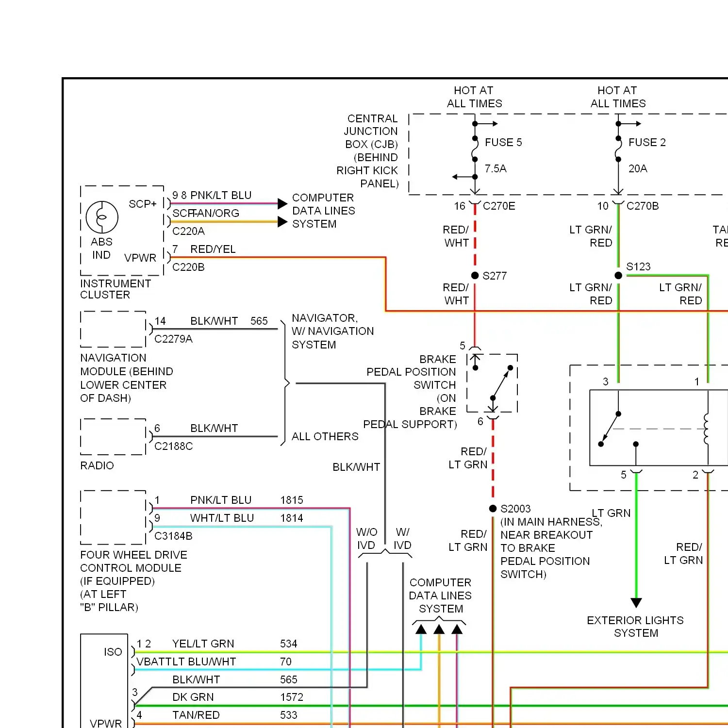Screen dimensions: 728x728
Task: Click the arrowhead ending the PNK/LT BLU line
Action: [x=282, y=204]
